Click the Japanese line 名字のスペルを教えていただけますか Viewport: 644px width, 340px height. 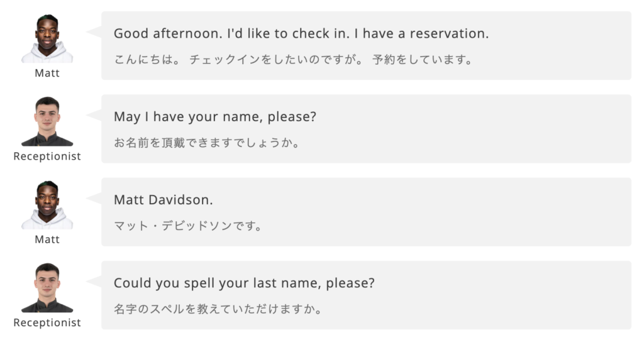[218, 310]
